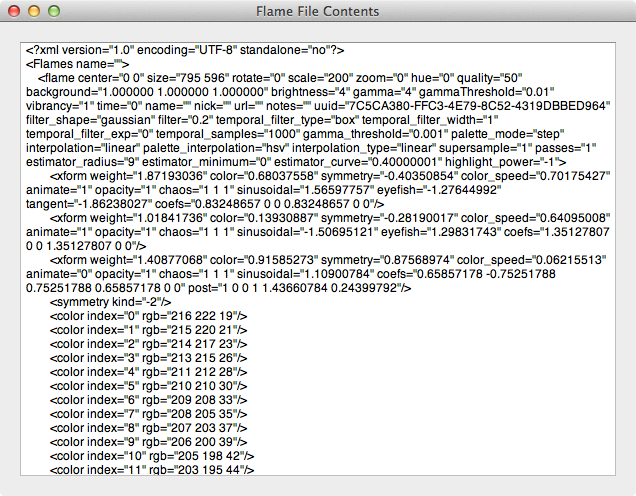
Task: Click the Flame File Contents title bar text
Action: point(318,11)
